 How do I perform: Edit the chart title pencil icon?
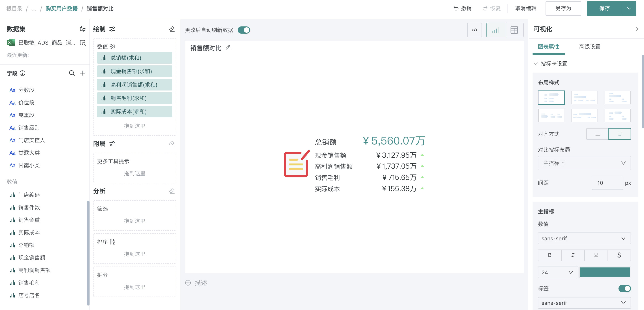pyautogui.click(x=228, y=48)
